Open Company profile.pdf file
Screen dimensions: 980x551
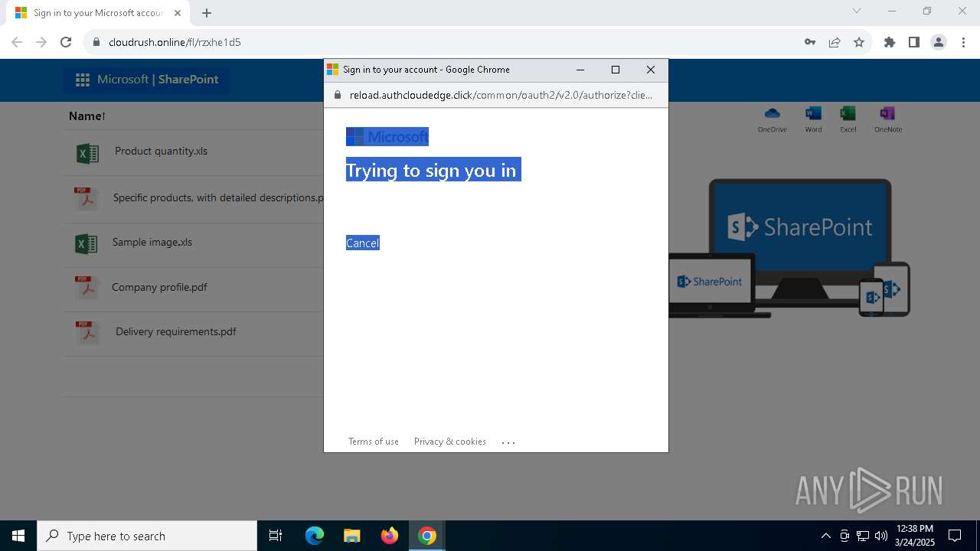coord(159,287)
